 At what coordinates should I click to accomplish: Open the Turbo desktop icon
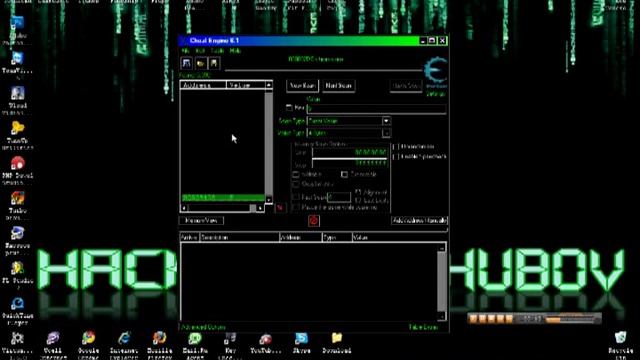17,199
